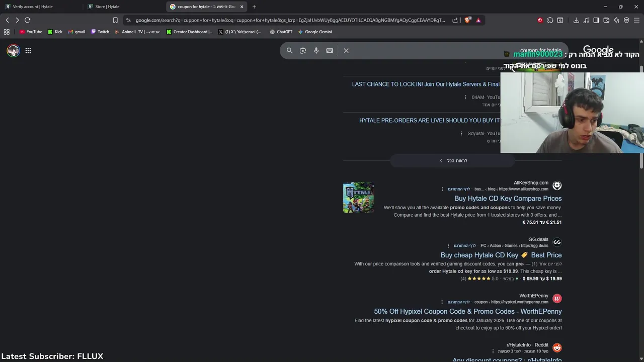Open Buy cheap Hytale CD Key Best Price
Viewport: 644px width, 362px height.
click(x=501, y=255)
